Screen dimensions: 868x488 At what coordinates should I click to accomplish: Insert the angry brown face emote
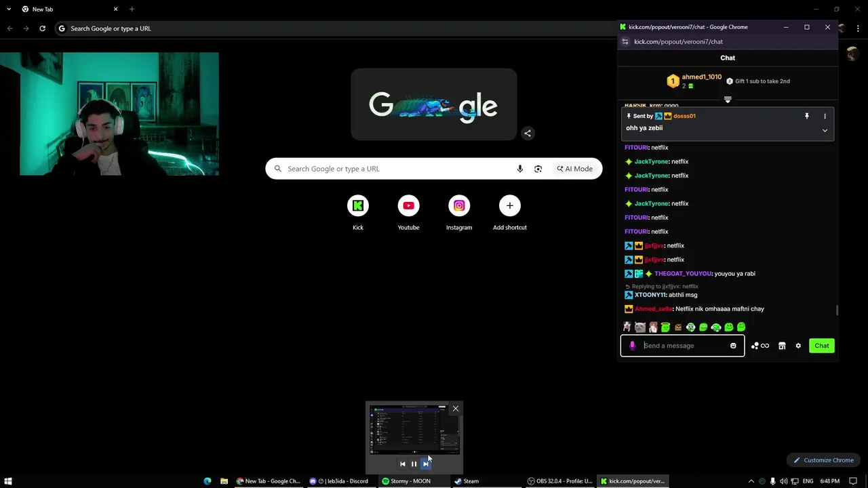[x=678, y=327]
